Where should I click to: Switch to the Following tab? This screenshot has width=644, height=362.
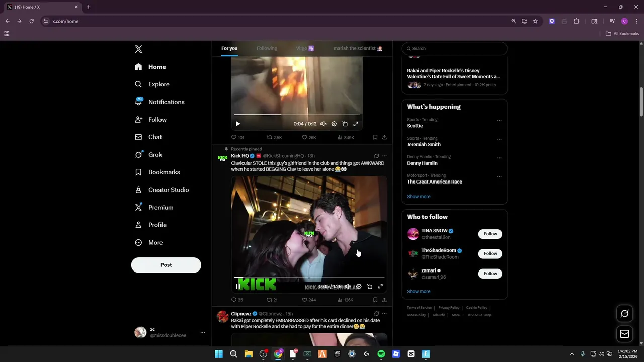[267, 48]
